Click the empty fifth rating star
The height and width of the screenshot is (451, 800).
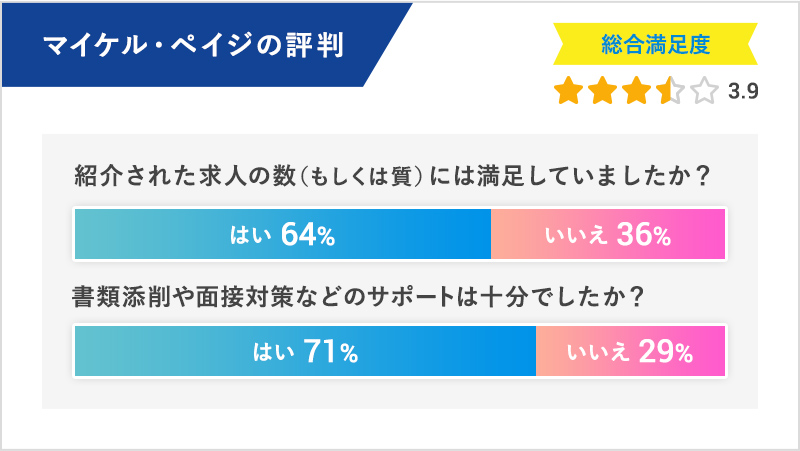click(705, 92)
